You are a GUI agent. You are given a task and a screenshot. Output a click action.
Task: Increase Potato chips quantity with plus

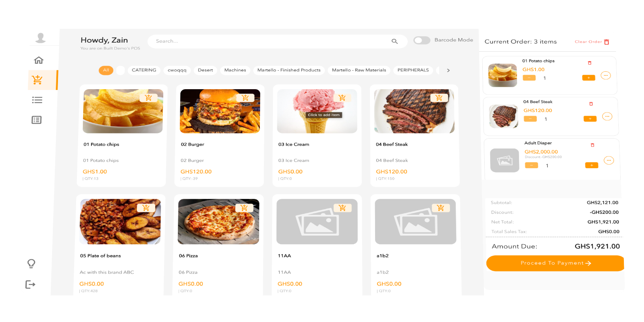click(588, 78)
